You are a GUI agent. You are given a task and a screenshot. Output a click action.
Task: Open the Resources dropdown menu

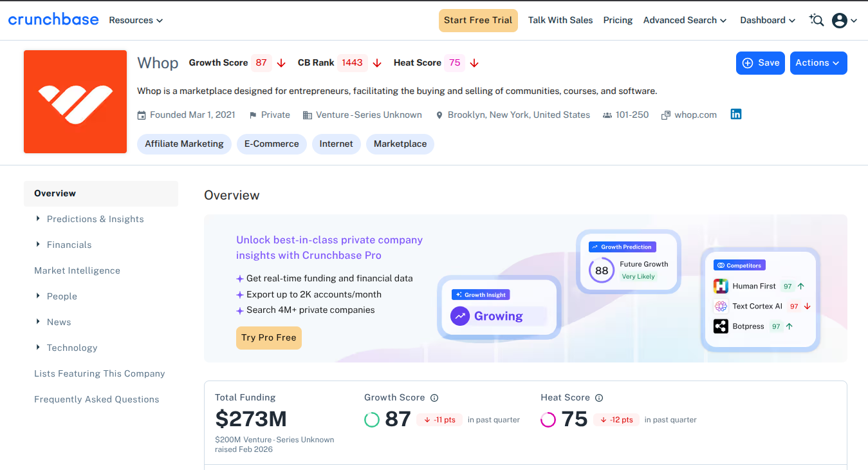(136, 21)
